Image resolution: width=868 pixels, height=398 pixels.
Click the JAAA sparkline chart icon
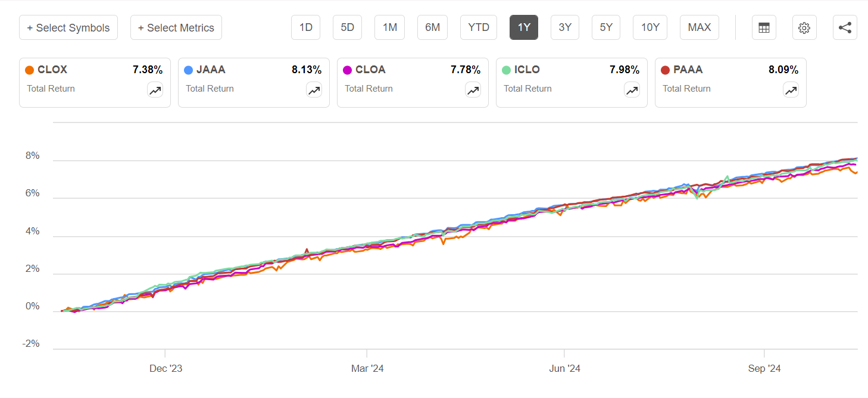(x=314, y=90)
